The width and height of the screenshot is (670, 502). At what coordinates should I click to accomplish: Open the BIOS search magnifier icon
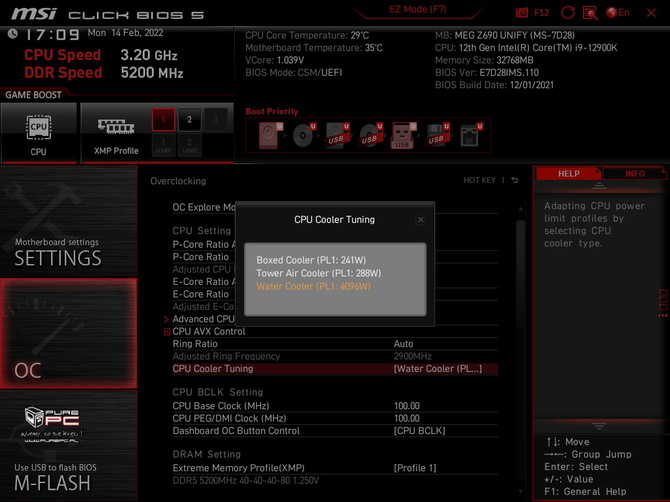point(590,13)
